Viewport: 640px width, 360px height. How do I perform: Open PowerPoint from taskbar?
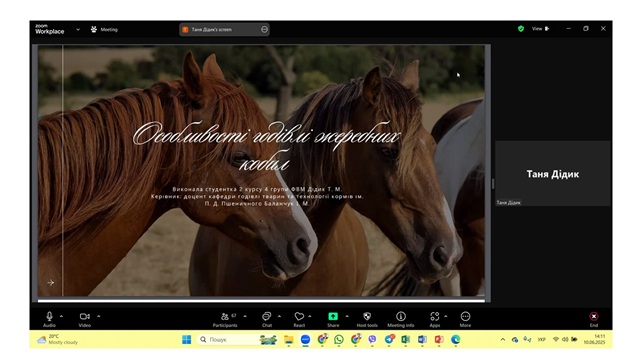coord(439,340)
